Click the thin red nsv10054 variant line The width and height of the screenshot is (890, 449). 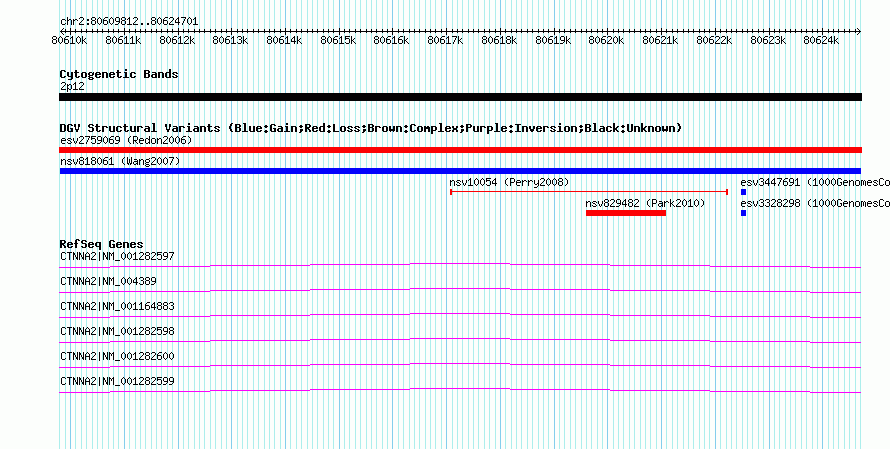(x=589, y=192)
